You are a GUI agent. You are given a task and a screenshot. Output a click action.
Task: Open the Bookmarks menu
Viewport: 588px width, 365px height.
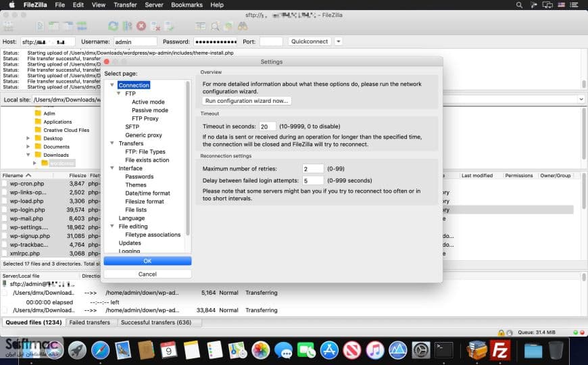point(187,5)
